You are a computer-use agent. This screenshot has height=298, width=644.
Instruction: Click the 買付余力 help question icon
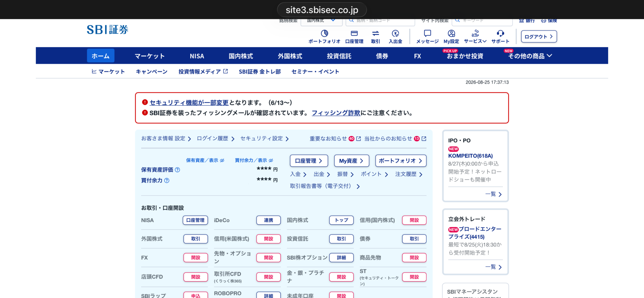(167, 180)
